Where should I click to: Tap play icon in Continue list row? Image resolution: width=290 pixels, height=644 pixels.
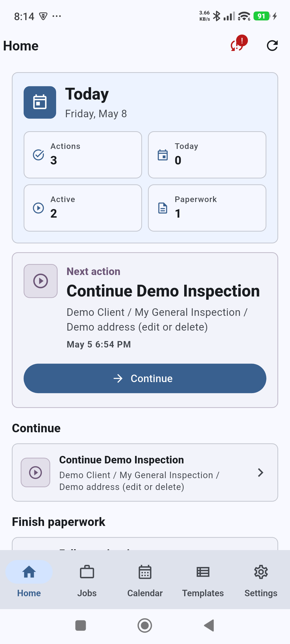pyautogui.click(x=35, y=473)
